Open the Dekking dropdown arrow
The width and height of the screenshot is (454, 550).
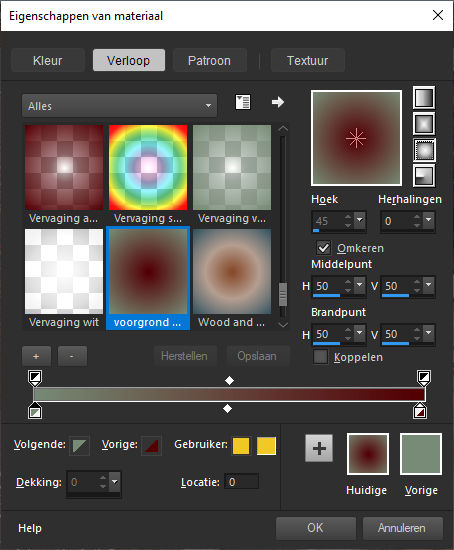(114, 482)
